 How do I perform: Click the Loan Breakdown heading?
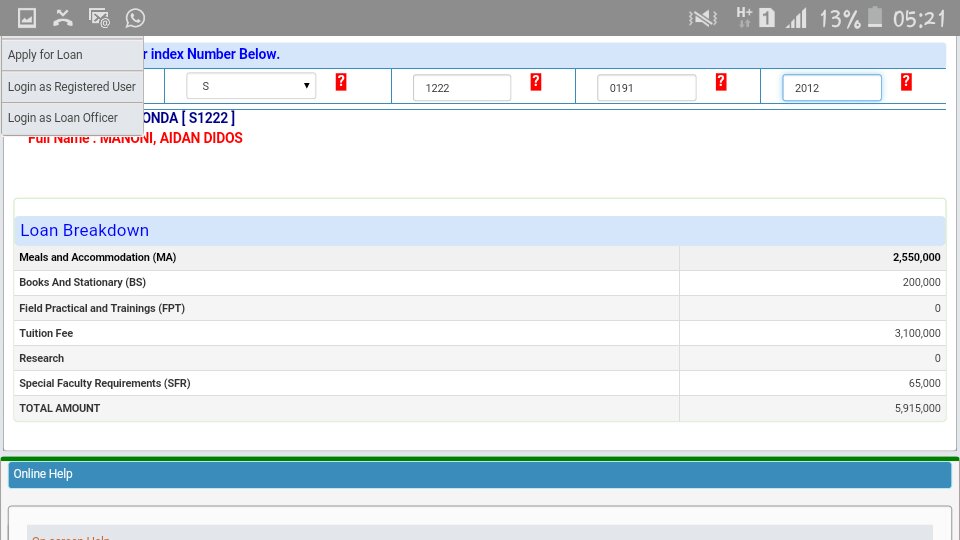click(x=84, y=230)
